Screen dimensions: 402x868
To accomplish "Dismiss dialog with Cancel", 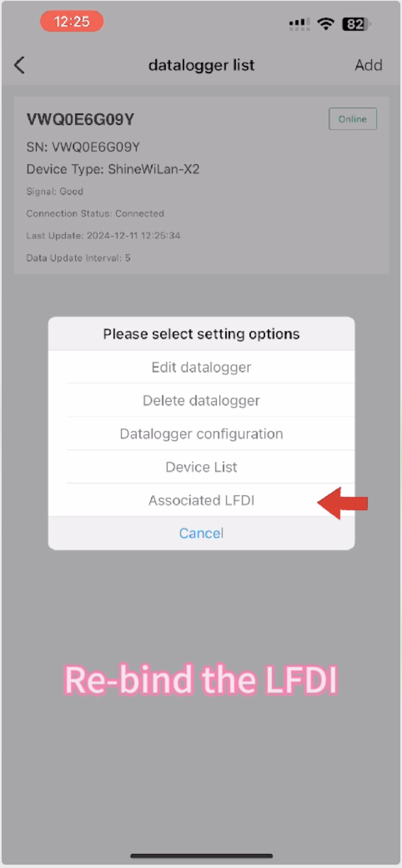I will tap(201, 533).
